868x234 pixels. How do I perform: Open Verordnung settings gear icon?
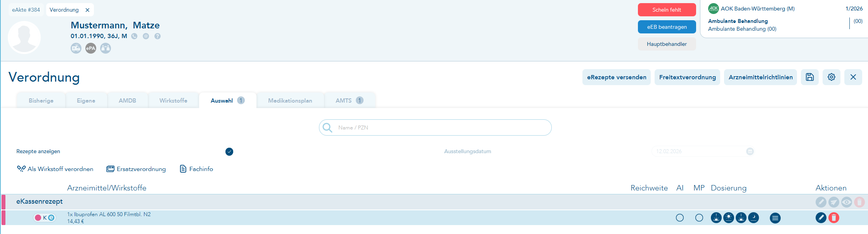832,77
